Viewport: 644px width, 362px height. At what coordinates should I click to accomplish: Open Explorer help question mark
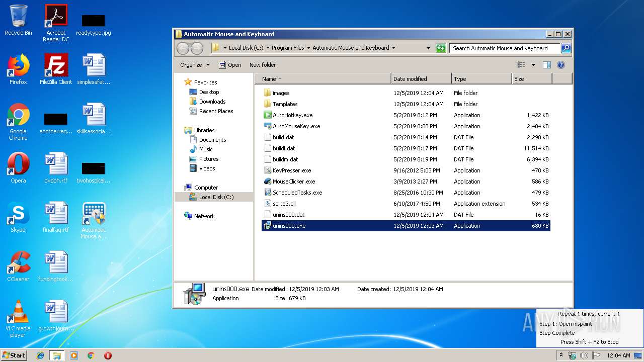pos(561,65)
